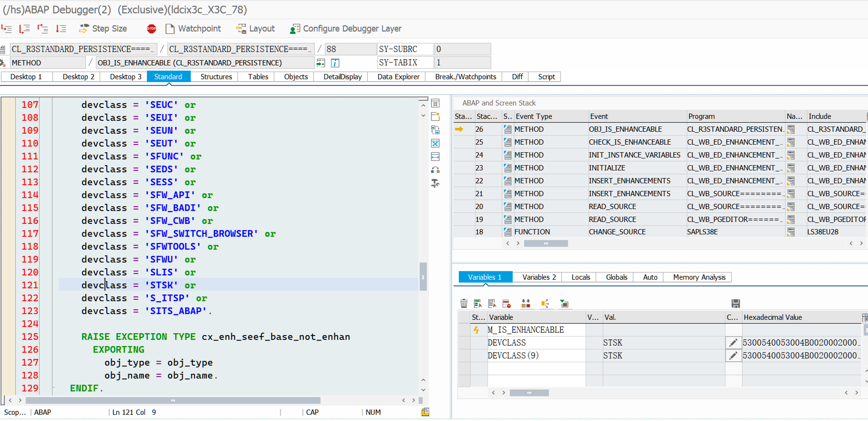This screenshot has height=421, width=868.
Task: Switch to the Locals variables tab
Action: 581,277
